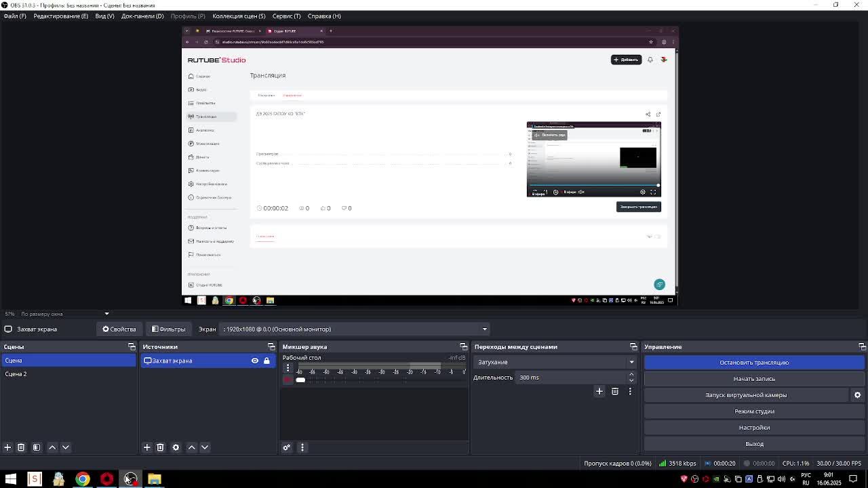Open the Файл menu

(x=14, y=16)
